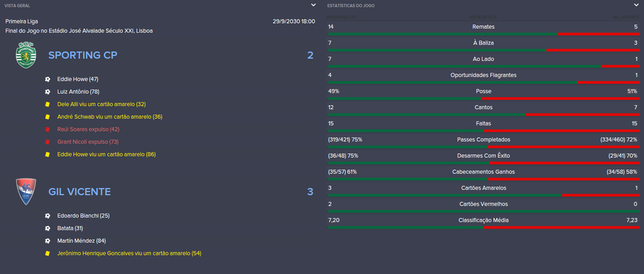644x274 pixels.
Task: Click the goal icon beside Eddie Howe (47)
Action: point(47,79)
